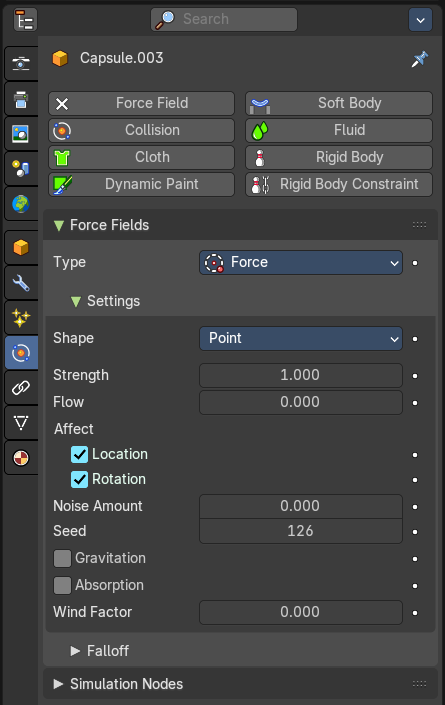The image size is (445, 705).
Task: Add Rigid Body physics
Action: point(339,157)
